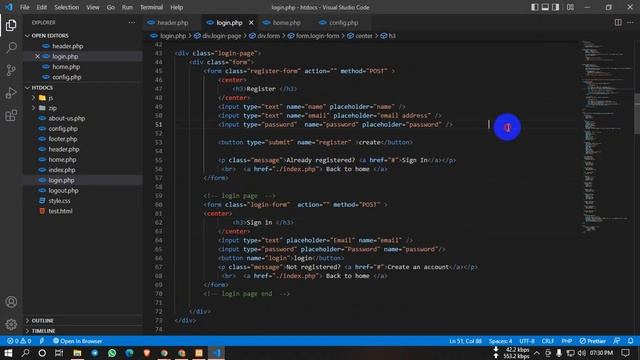
Task: Click the editor vertical scrollbar
Action: click(x=637, y=113)
